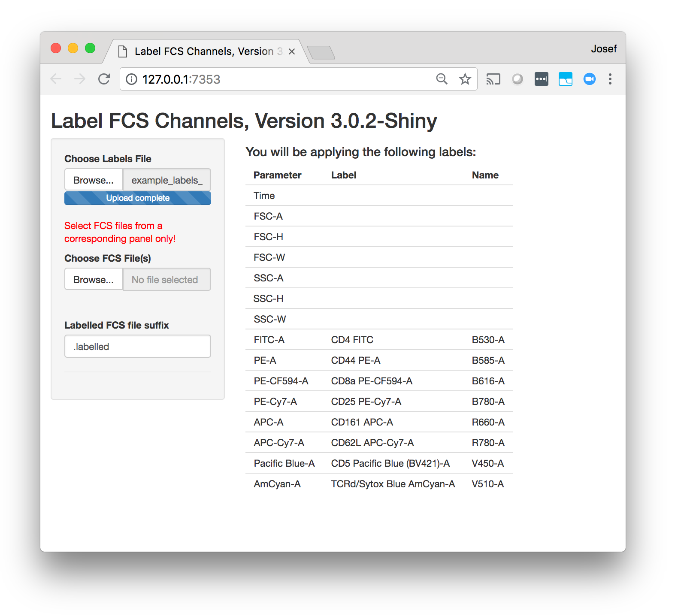Minimize the window with yellow button

(73, 48)
